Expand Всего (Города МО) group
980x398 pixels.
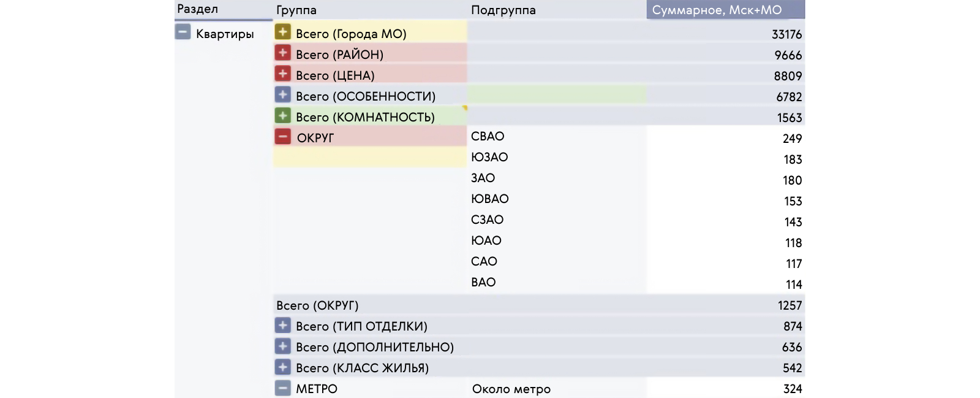coord(282,32)
